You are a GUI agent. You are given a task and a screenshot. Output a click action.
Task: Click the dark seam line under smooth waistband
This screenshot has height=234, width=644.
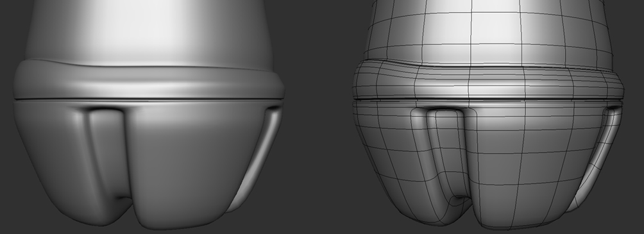149,99
